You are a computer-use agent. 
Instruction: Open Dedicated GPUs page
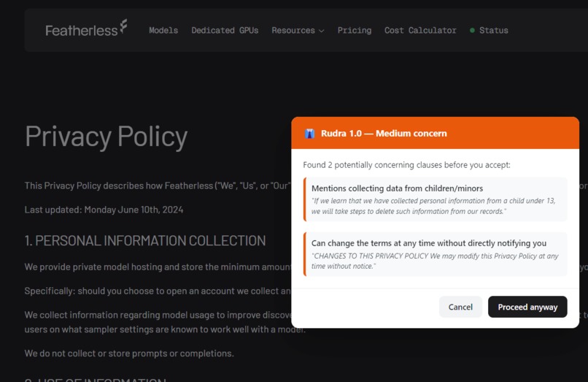pos(225,31)
